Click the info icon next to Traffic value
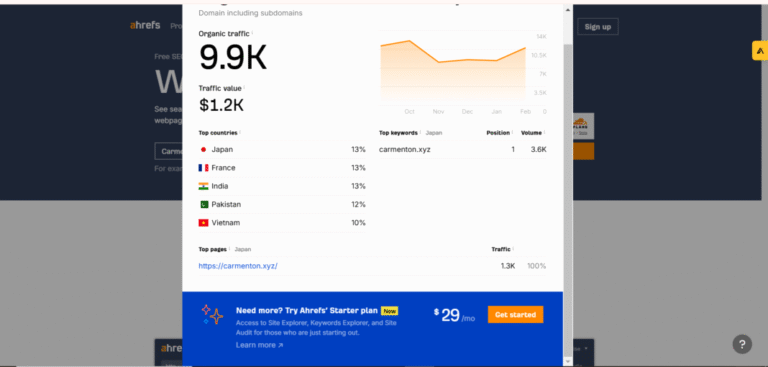This screenshot has height=367, width=768. click(244, 88)
